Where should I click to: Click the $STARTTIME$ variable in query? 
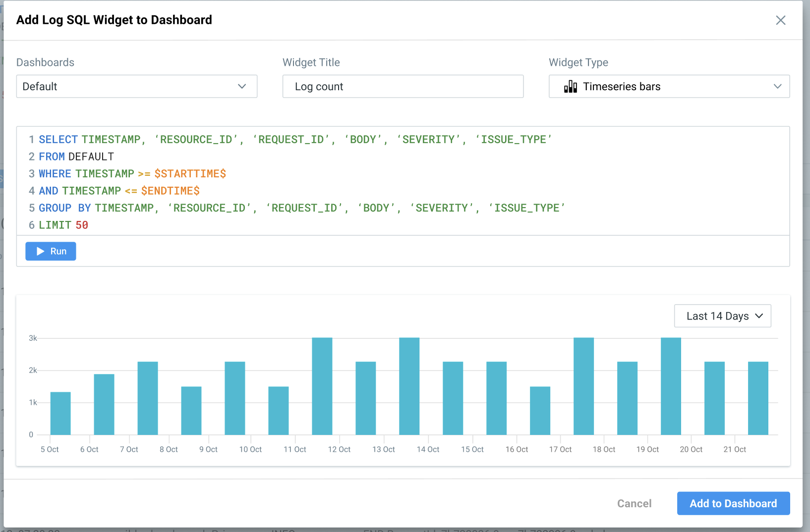click(190, 174)
